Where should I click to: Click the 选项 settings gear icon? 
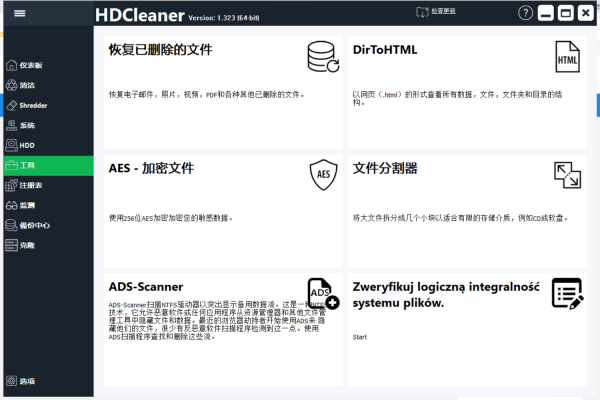(11, 381)
